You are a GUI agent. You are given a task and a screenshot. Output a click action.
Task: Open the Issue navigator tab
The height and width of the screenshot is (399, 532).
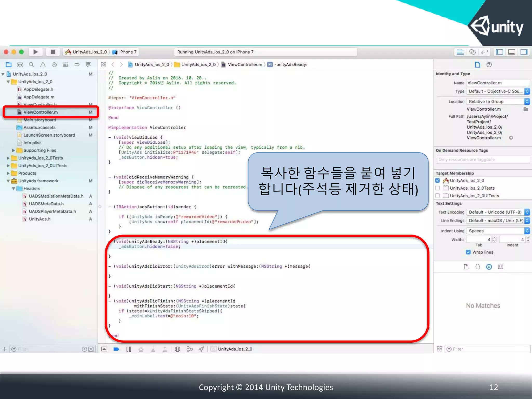tap(43, 64)
